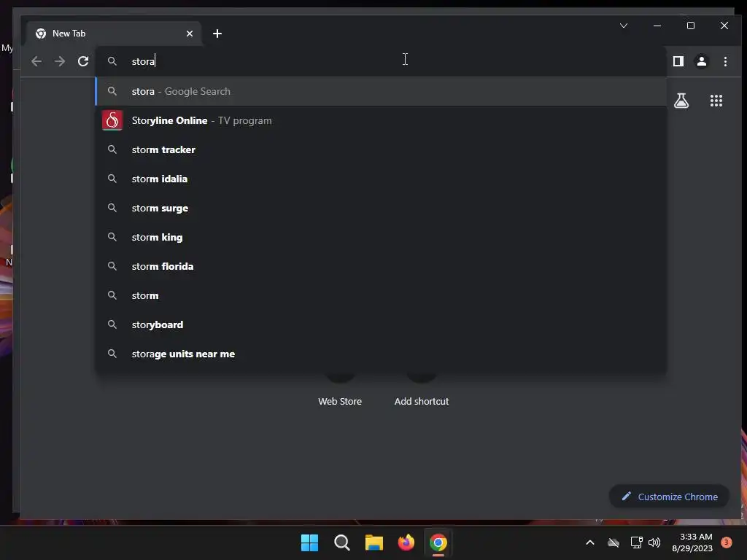Open the Windows Start menu
Viewport: 747px width, 560px height.
click(309, 542)
